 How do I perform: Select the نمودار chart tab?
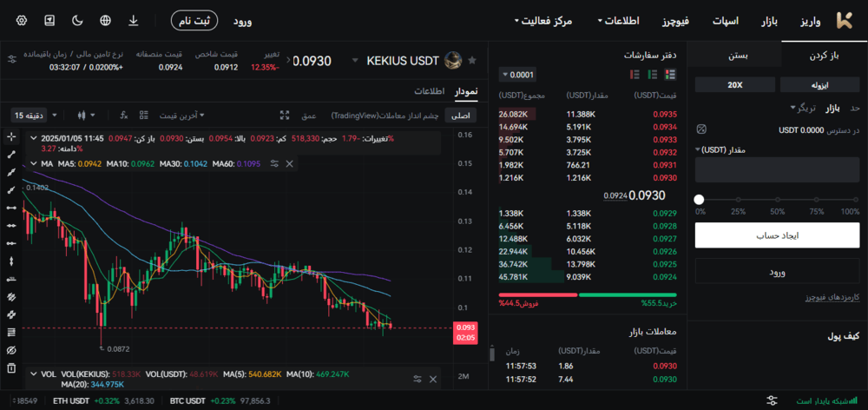[x=466, y=91]
